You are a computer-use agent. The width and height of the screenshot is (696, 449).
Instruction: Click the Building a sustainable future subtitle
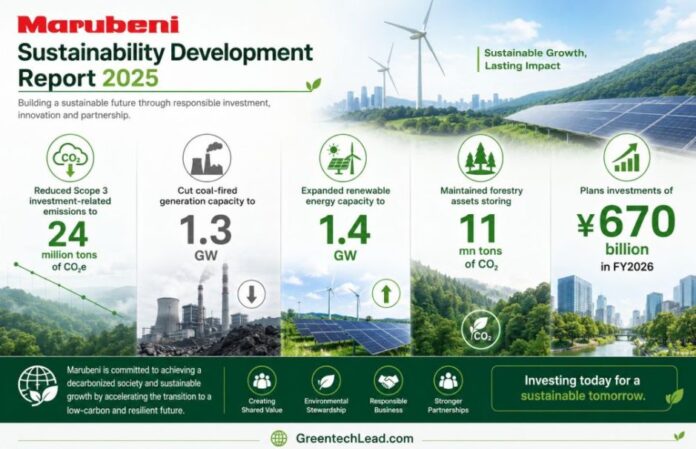coord(144,109)
